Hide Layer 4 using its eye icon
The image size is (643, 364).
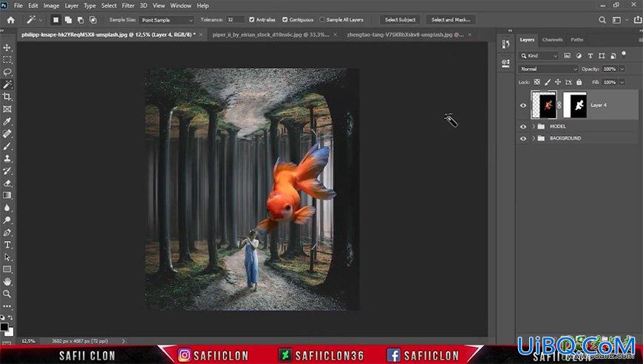pyautogui.click(x=523, y=106)
